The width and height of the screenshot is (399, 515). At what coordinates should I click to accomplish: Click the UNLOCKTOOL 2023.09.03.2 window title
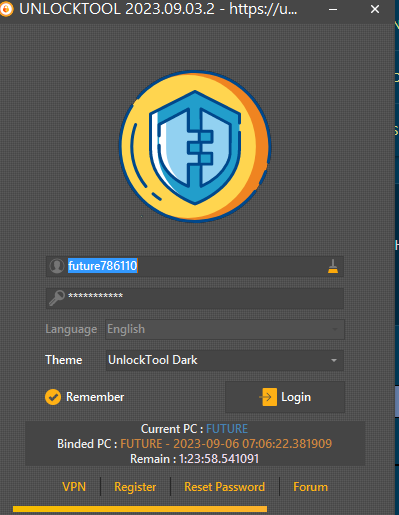pyautogui.click(x=158, y=9)
